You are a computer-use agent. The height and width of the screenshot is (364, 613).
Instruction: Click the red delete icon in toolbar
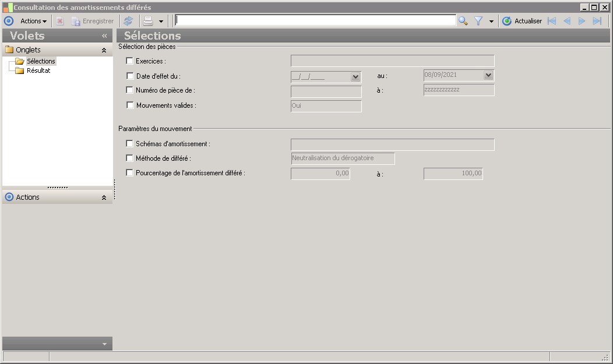coord(60,21)
